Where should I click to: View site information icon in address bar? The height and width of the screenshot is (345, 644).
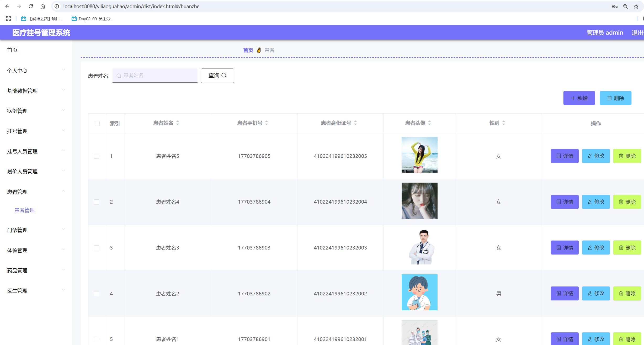click(57, 6)
